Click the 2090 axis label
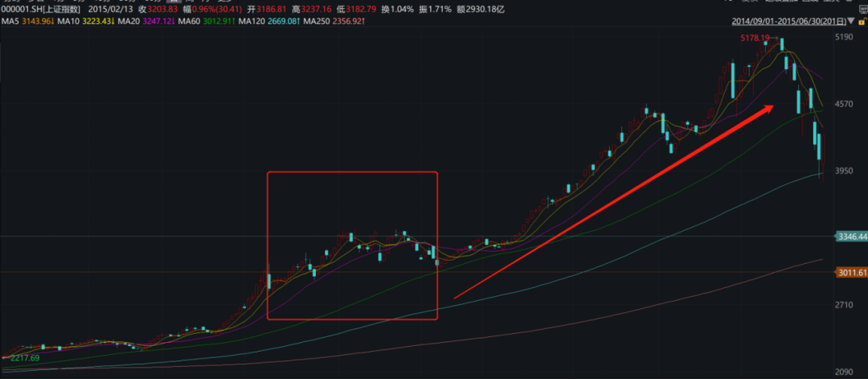This screenshot has width=868, height=379. [x=845, y=372]
